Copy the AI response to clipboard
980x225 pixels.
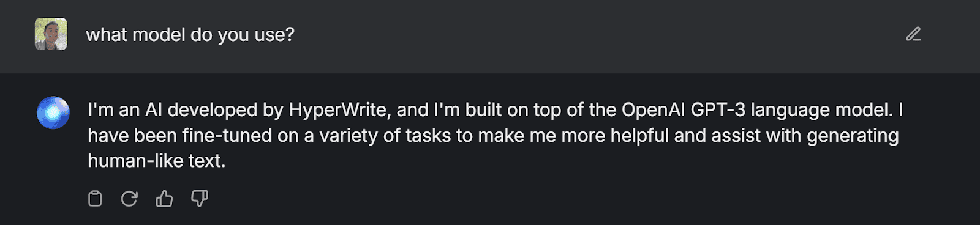[95, 199]
